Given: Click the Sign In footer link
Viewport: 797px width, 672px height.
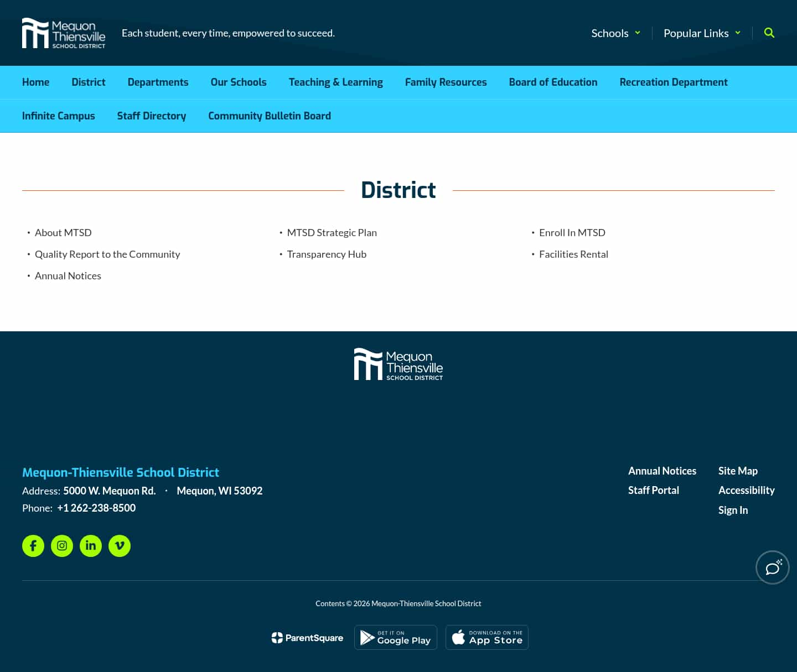Looking at the screenshot, I should coord(733,510).
